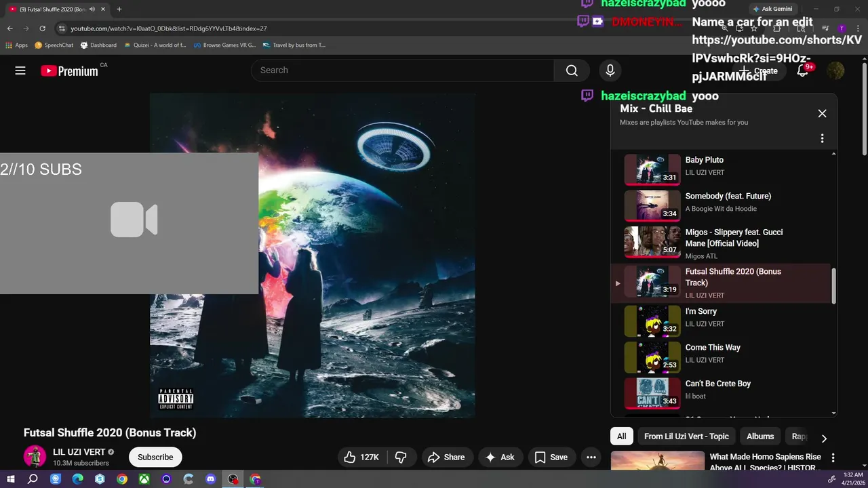The width and height of the screenshot is (868, 488).
Task: Open the notifications bell
Action: [x=802, y=70]
